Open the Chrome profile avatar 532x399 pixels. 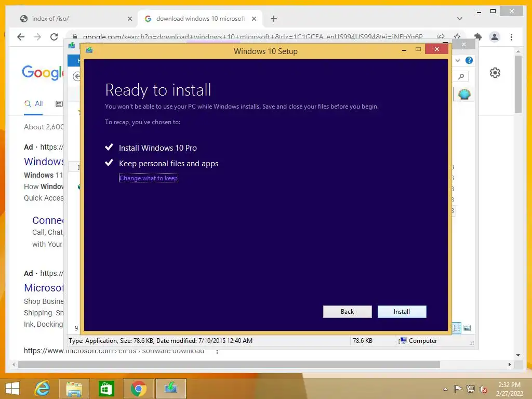pos(495,37)
